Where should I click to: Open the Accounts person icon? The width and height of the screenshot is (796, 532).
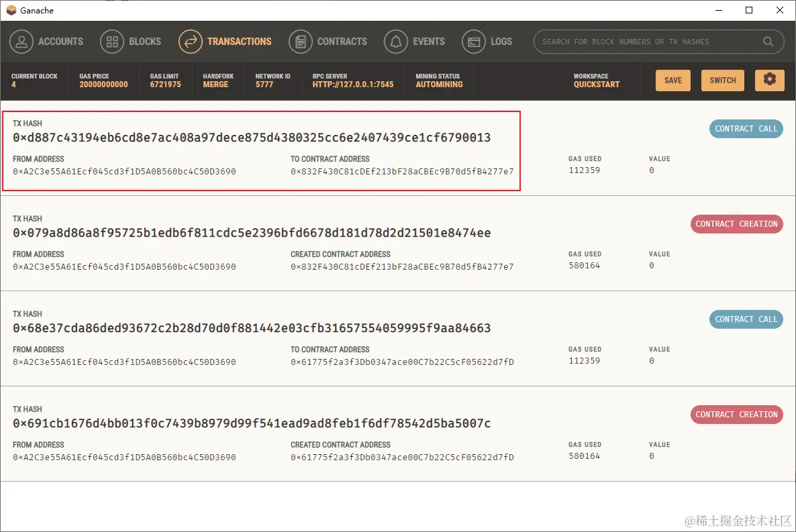(x=21, y=42)
